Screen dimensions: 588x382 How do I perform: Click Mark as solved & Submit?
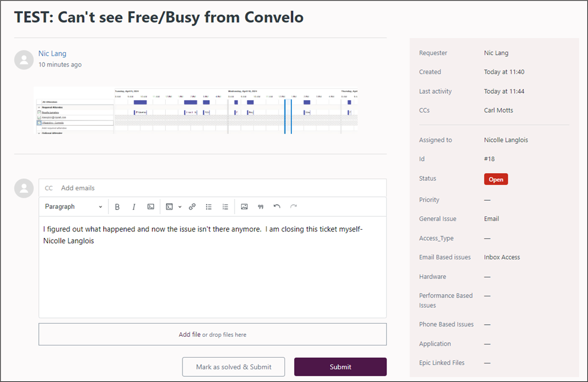pos(233,367)
